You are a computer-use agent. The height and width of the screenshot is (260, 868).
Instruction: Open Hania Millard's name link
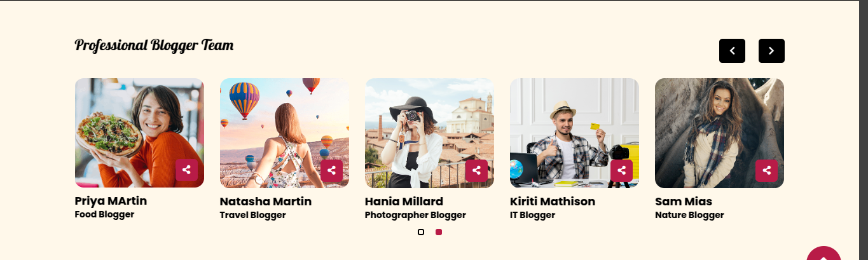click(x=404, y=202)
